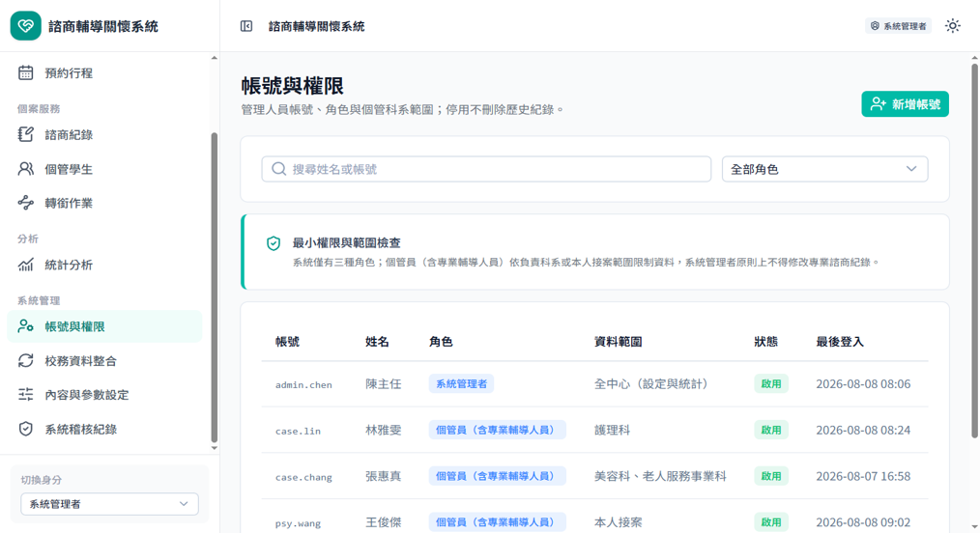Click the 角色 column header
The height and width of the screenshot is (533, 980).
[x=442, y=342]
